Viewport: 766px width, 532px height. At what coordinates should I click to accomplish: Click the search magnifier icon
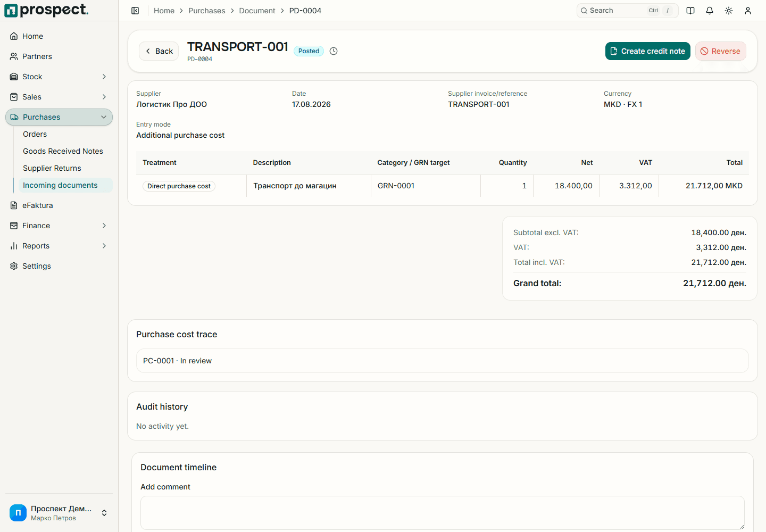(584, 11)
